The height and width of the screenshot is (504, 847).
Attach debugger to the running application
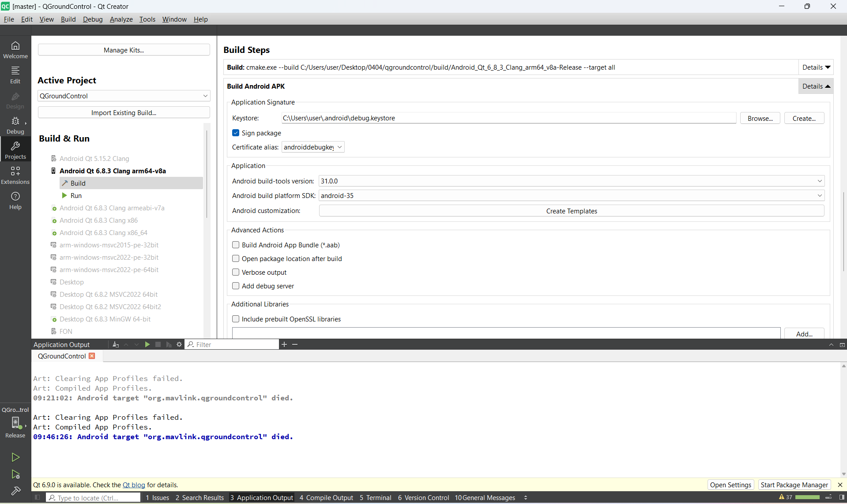(169, 344)
